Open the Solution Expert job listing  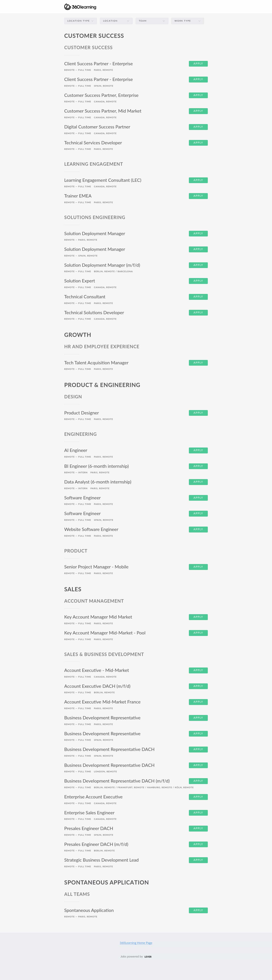[79, 281]
